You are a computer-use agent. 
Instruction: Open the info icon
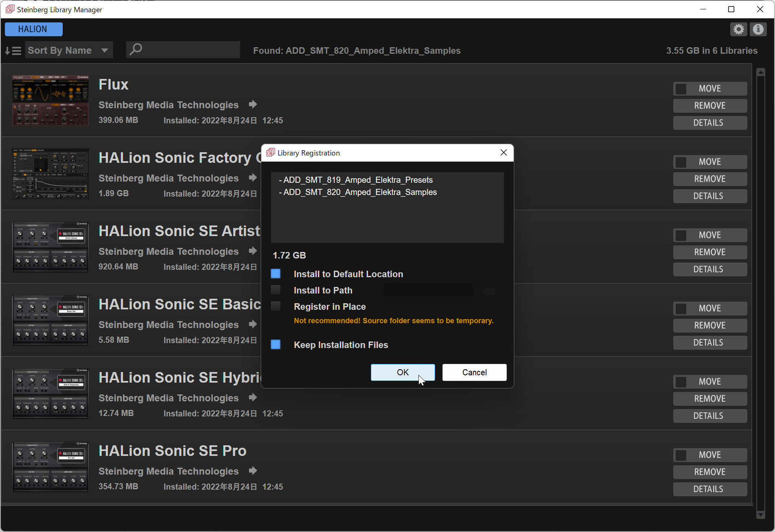point(758,29)
